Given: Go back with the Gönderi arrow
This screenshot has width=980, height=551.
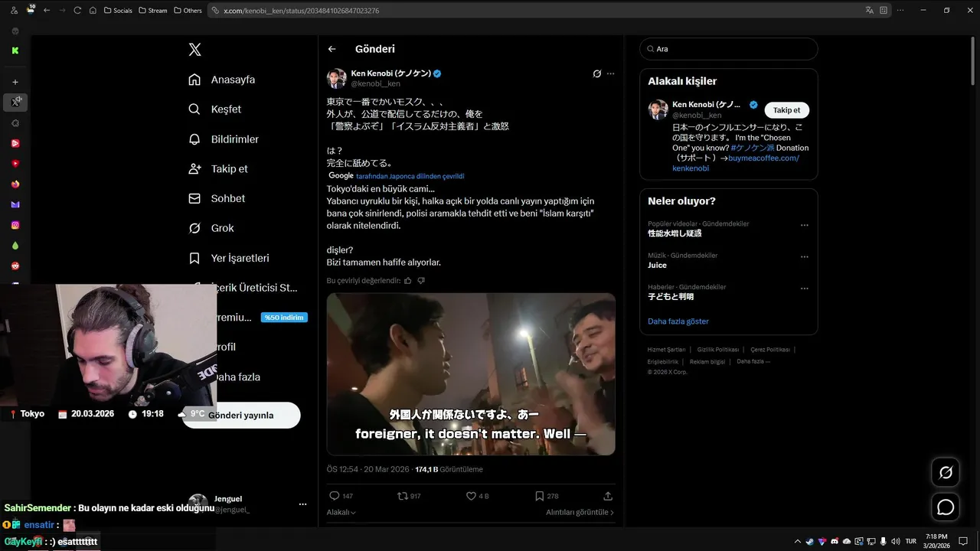Looking at the screenshot, I should pos(332,49).
